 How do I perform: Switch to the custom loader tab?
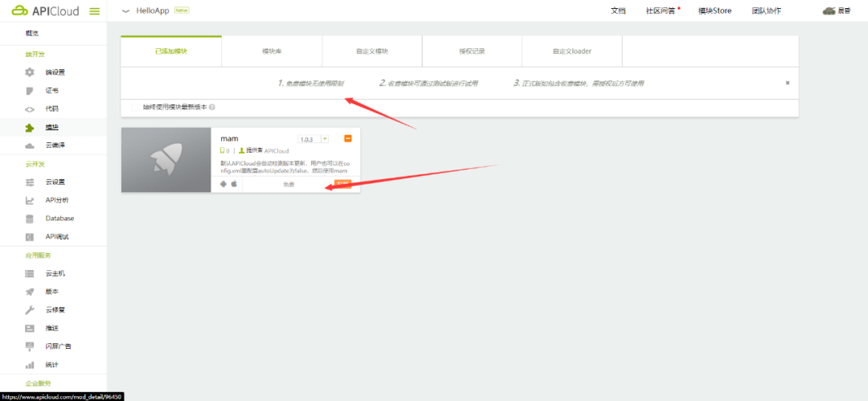click(x=572, y=51)
